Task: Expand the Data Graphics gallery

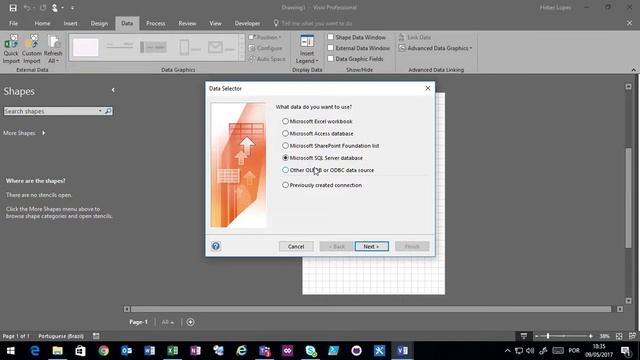Action: [241, 58]
